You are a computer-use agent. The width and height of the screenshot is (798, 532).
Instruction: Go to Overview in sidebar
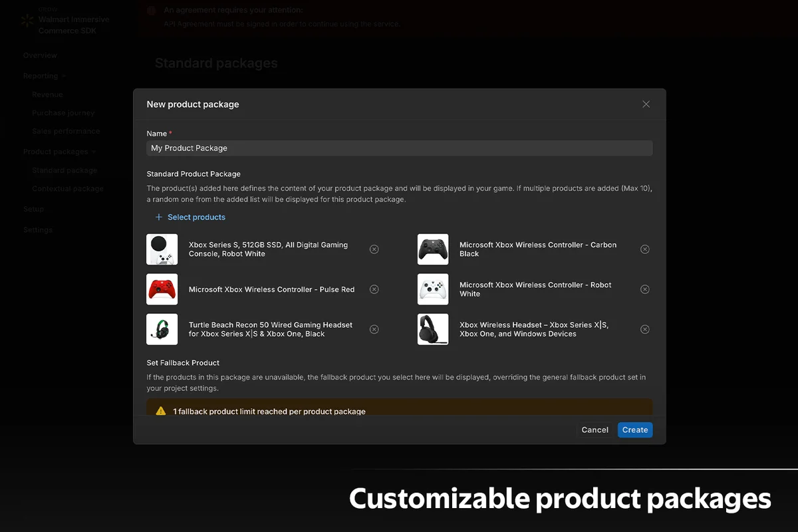(x=40, y=55)
